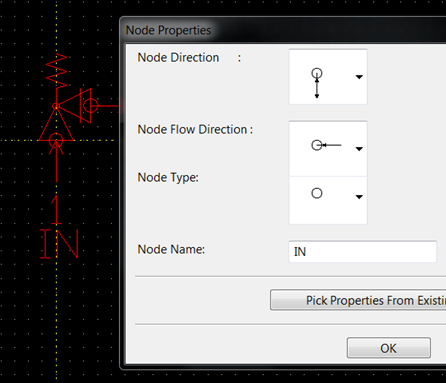Click the Node Direction label

(178, 57)
